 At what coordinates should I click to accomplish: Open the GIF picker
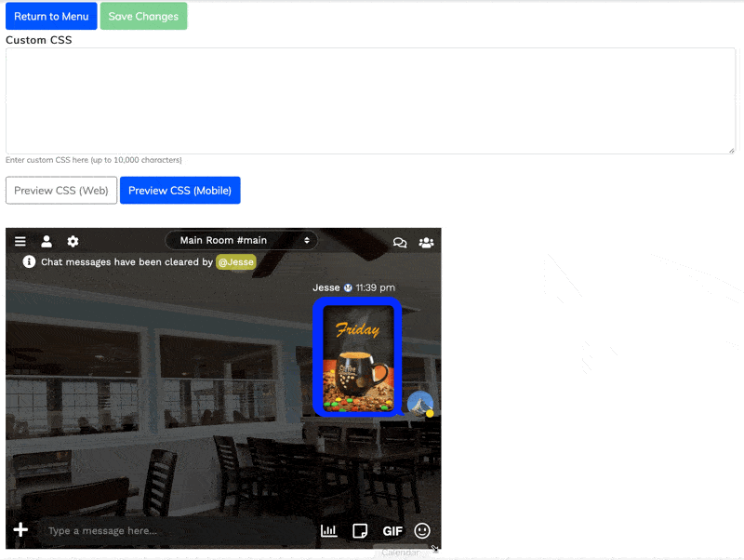(392, 531)
